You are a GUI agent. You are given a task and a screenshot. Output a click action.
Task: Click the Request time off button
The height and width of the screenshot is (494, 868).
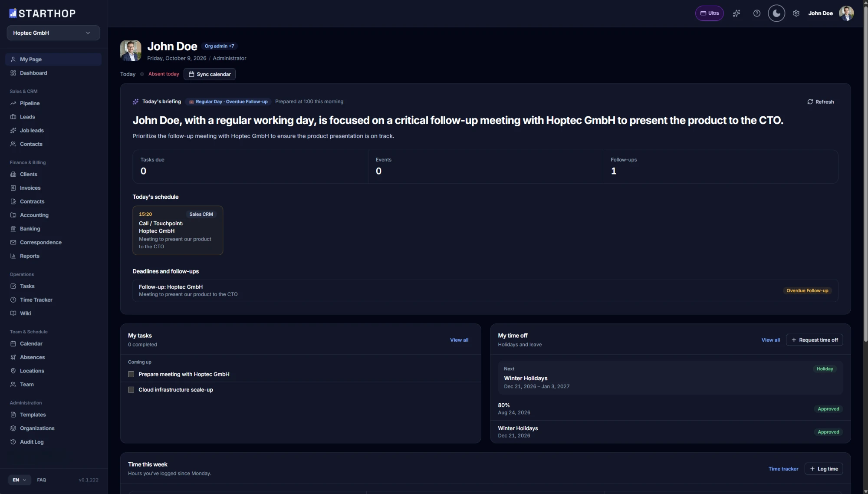tap(814, 340)
